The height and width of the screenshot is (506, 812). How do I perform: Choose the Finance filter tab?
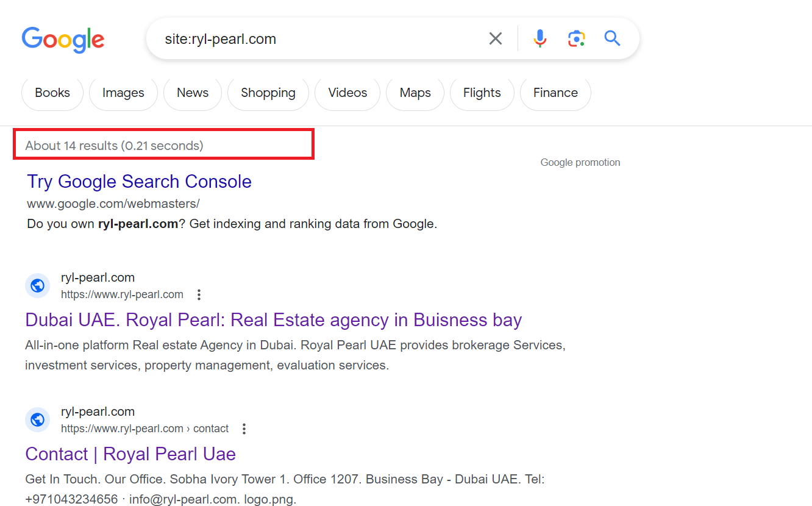(555, 93)
